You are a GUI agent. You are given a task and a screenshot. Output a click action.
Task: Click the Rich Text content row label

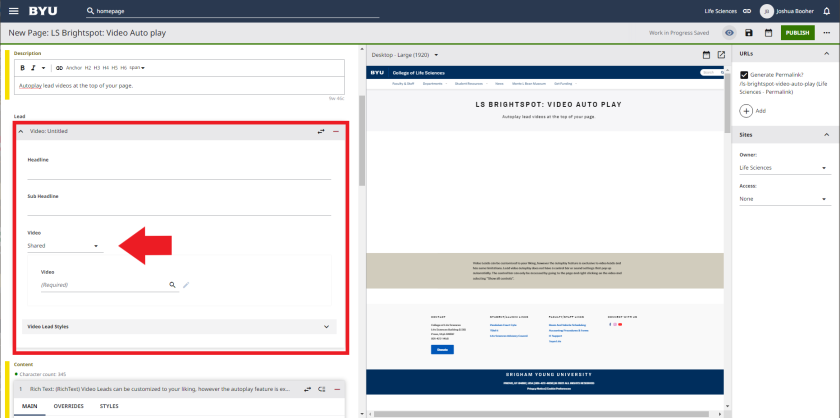(x=159, y=390)
